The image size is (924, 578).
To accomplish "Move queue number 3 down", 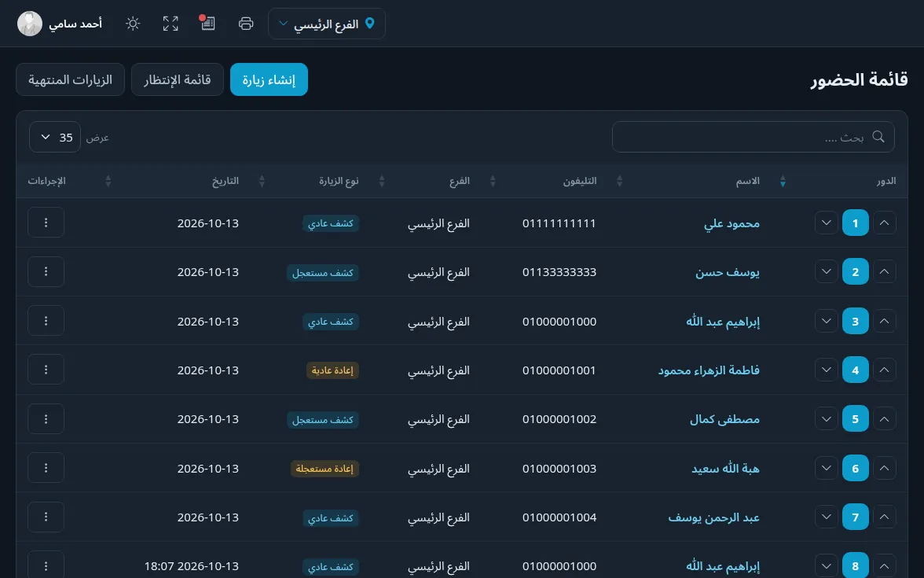I will pos(827,322).
